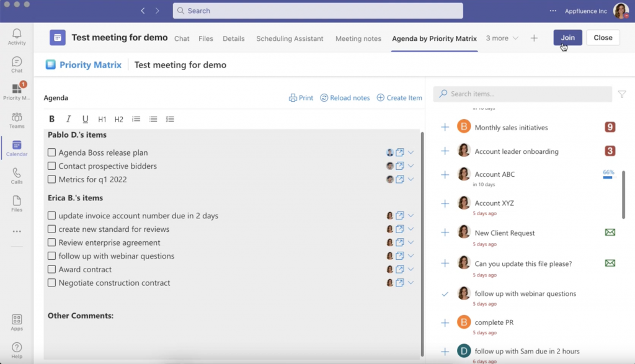Screen dimensions: 635x364
Task: Apply italic formatting in the editor toolbar
Action: pyautogui.click(x=68, y=119)
